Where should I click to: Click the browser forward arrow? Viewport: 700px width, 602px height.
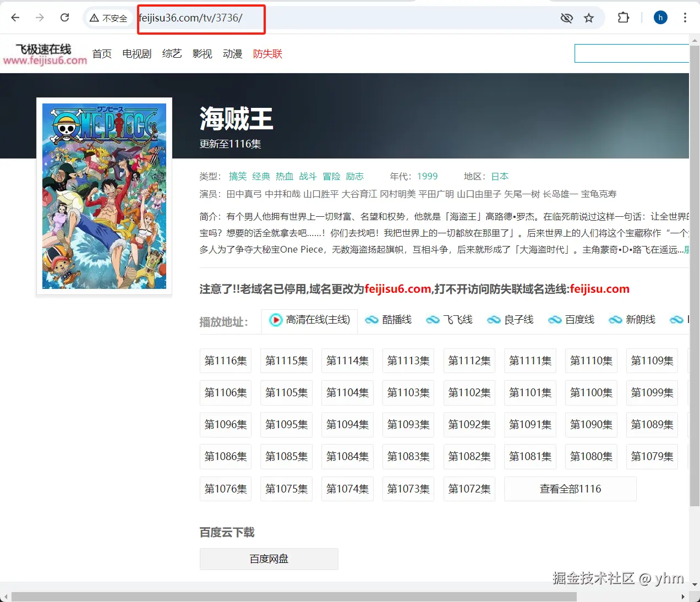pos(40,18)
